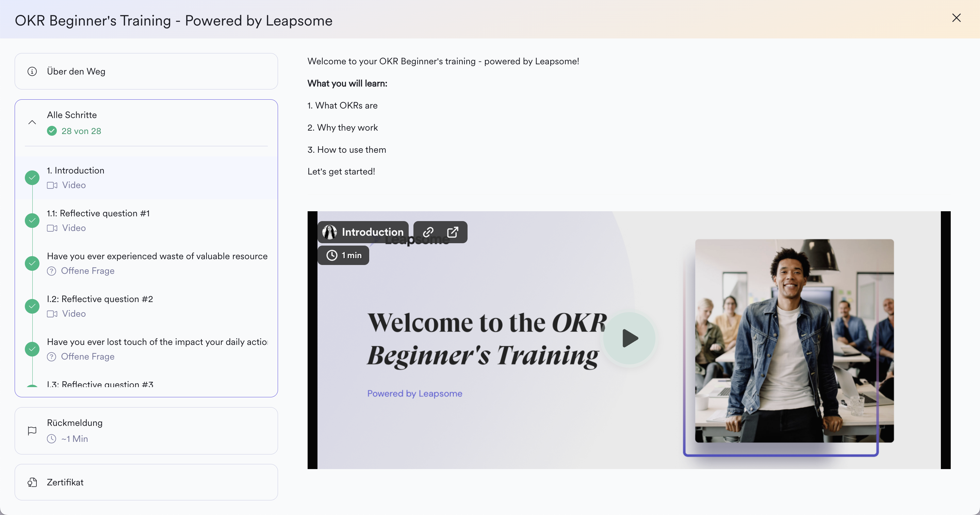980x515 pixels.
Task: Click the question-mark icon under waste of valuable resource
Action: click(51, 271)
